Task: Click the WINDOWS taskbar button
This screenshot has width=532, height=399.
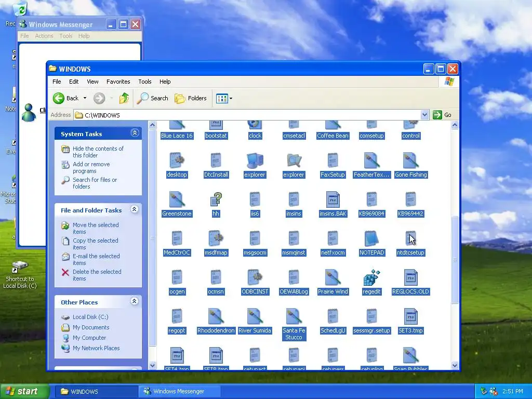Action: click(96, 391)
